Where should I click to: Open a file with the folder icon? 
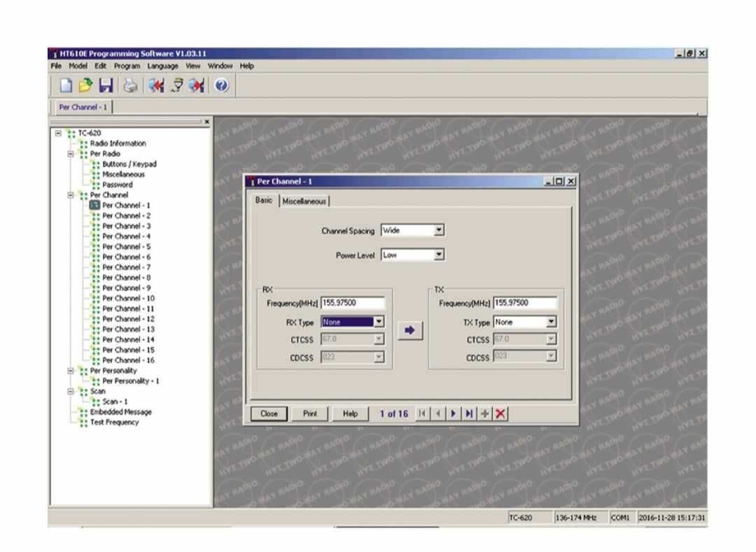click(85, 86)
